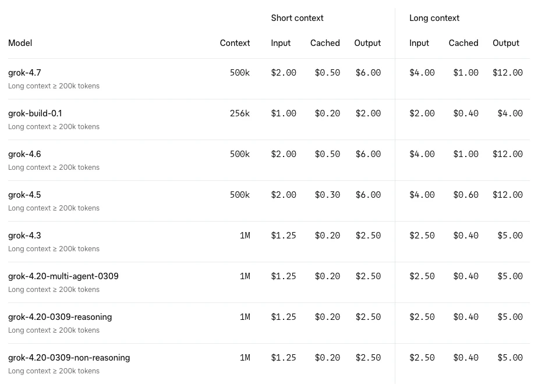Click the Context column header
This screenshot has height=392, width=538.
(x=235, y=43)
